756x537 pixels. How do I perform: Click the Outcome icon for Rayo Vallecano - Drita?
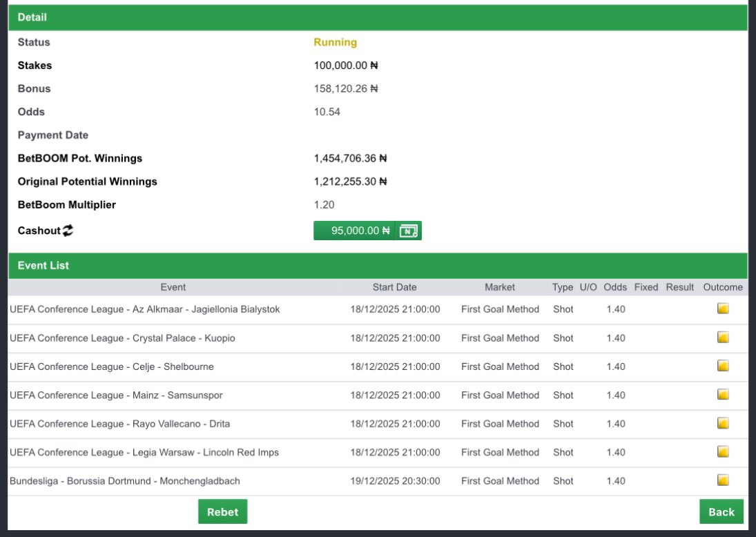pos(722,424)
